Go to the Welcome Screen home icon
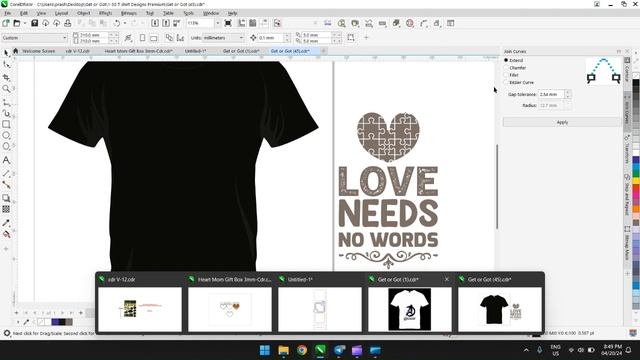The height and width of the screenshot is (360, 640). (16, 51)
